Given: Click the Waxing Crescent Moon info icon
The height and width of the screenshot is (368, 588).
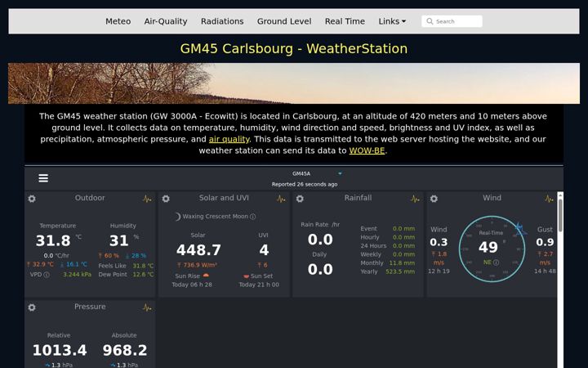Looking at the screenshot, I should 252,217.
